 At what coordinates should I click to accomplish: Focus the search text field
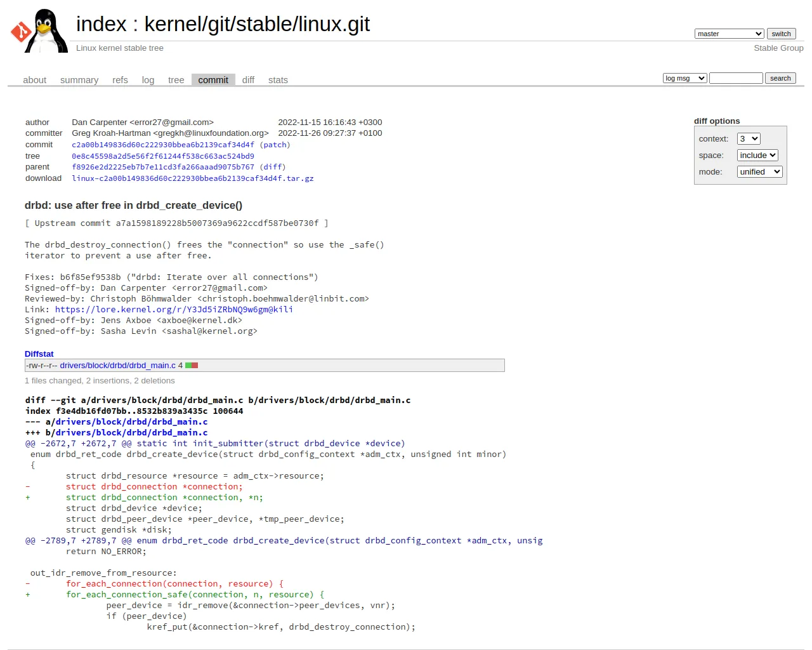736,78
